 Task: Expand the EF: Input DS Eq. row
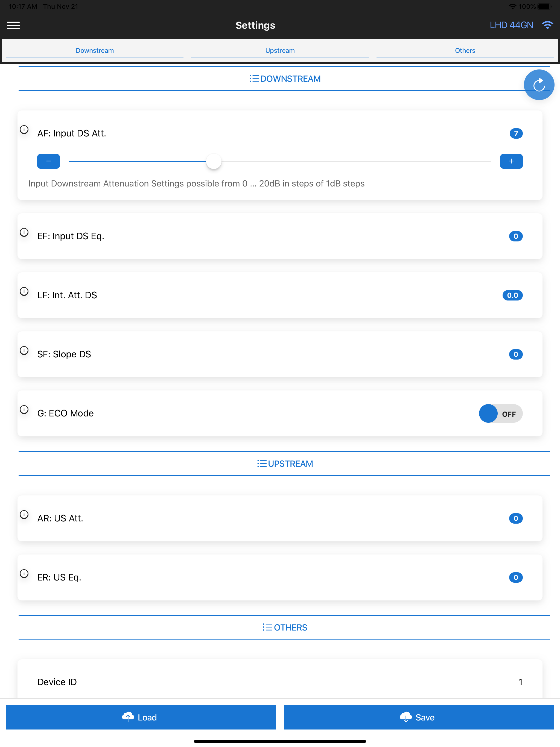coord(280,236)
